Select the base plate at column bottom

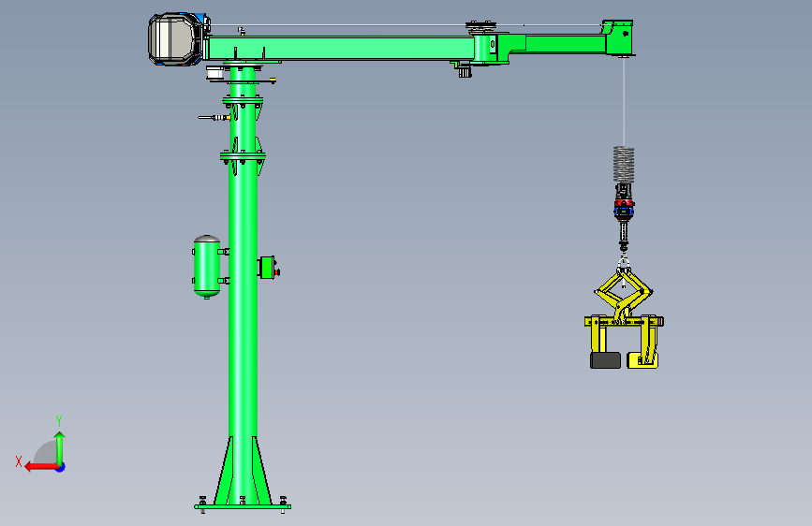pyautogui.click(x=243, y=507)
